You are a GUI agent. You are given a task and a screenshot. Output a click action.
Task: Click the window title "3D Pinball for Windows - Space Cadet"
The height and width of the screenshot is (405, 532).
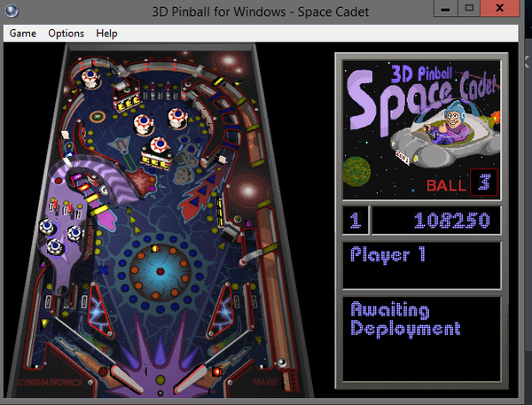tap(260, 12)
